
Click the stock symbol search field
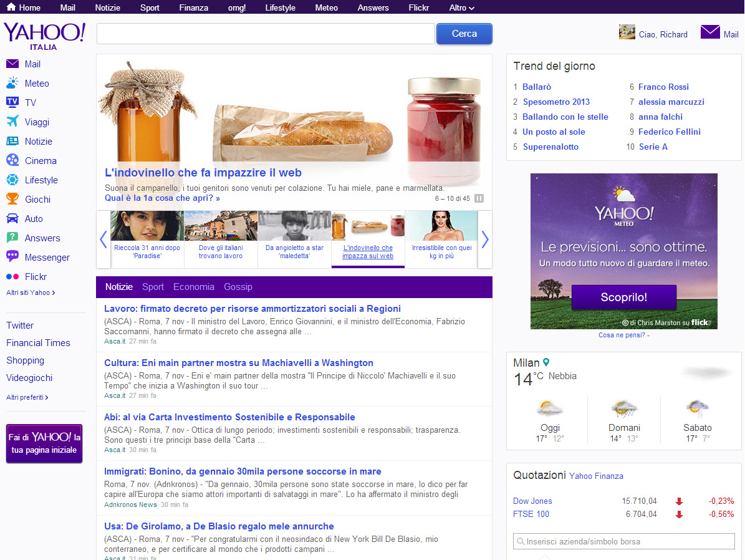(x=623, y=541)
